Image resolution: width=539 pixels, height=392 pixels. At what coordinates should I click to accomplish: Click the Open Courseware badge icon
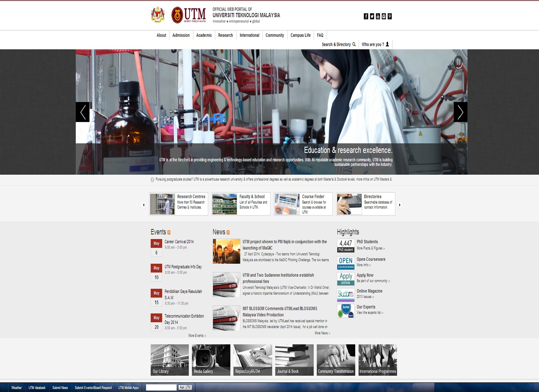tap(346, 263)
